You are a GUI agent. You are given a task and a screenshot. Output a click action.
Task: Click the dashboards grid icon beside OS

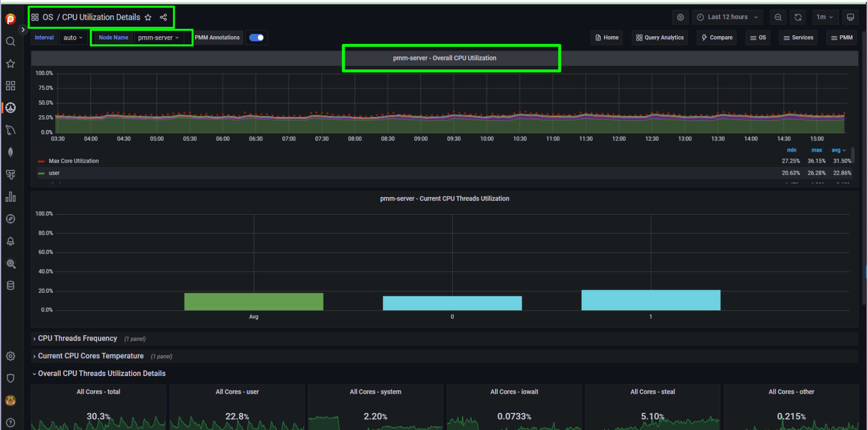pos(35,17)
